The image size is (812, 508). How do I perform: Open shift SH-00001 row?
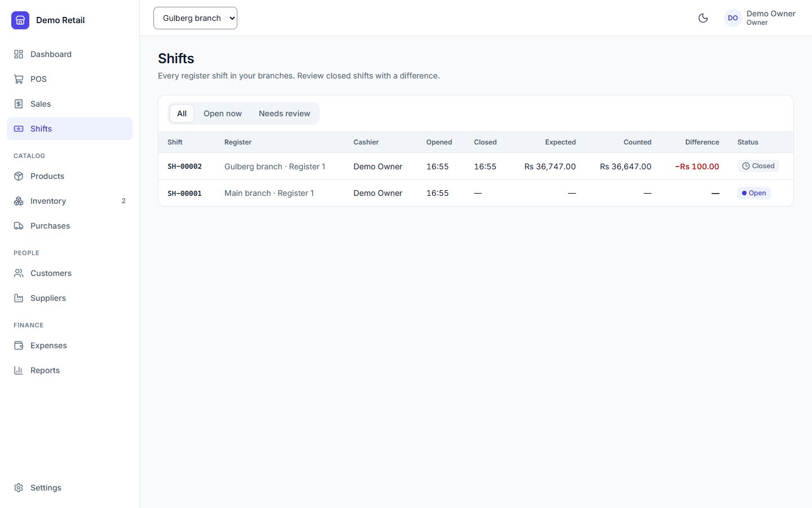pos(476,193)
